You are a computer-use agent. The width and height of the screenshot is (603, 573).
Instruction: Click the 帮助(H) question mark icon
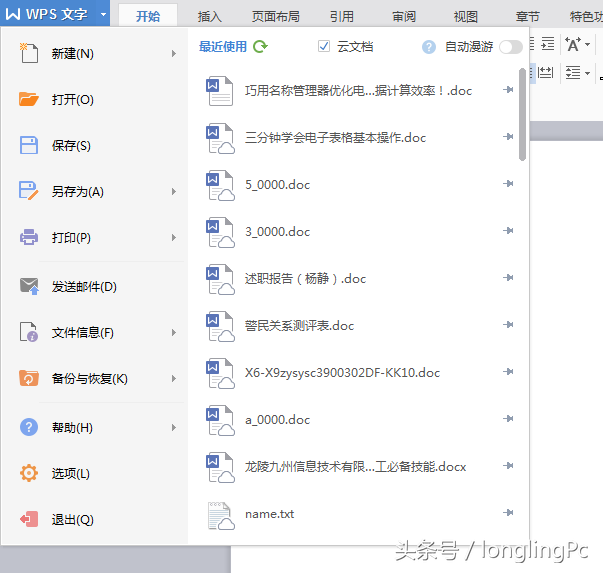(29, 427)
